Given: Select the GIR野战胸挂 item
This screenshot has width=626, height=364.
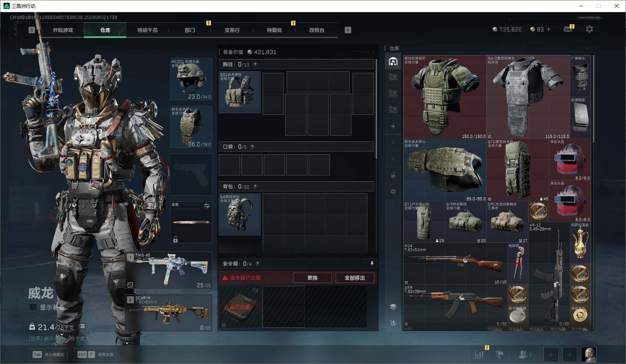Looking at the screenshot, I should [x=466, y=222].
